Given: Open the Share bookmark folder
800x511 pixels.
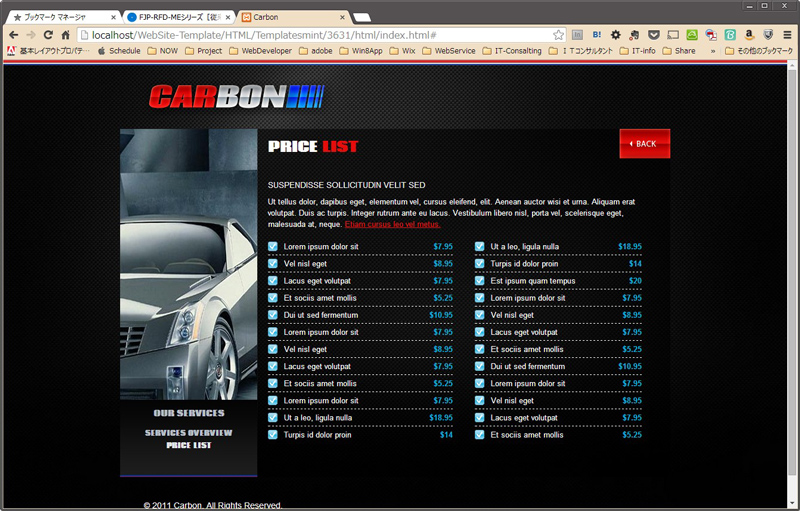Looking at the screenshot, I should [679, 51].
